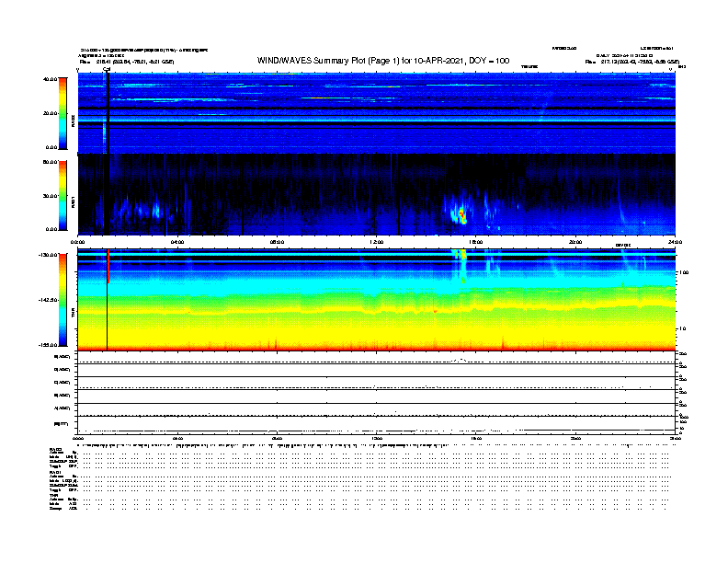728x563 pixels.
Task: Click the 12:00 time axis label
Action: click(x=377, y=242)
